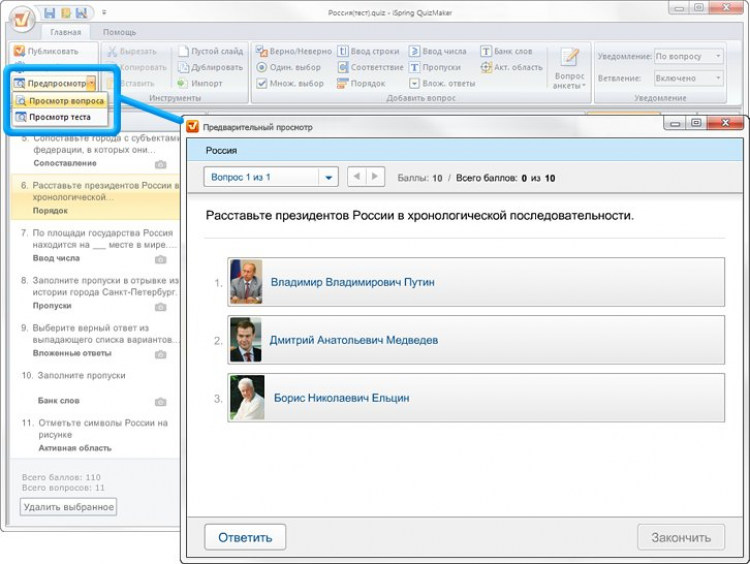
Task: Add a Ввод числа numeric question
Action: tap(438, 51)
